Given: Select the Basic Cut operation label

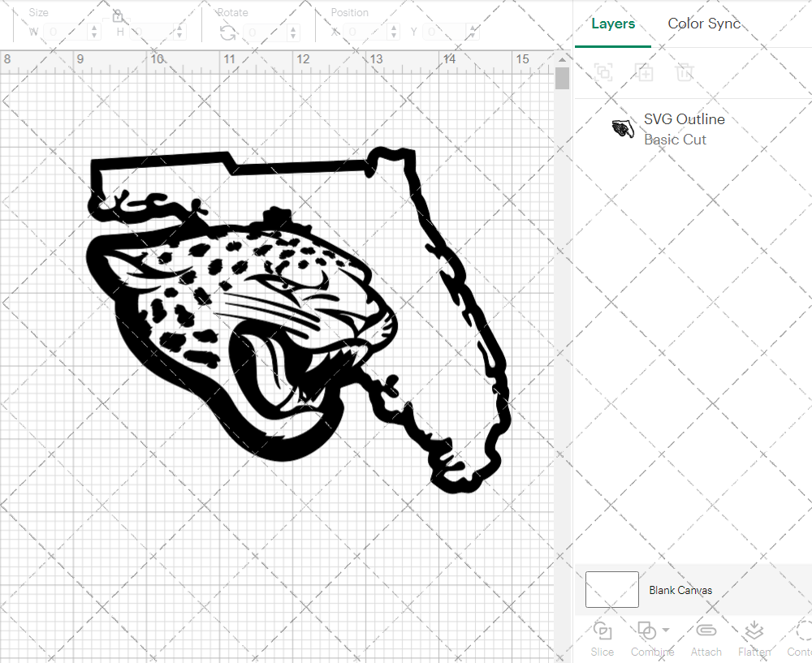Looking at the screenshot, I should click(x=675, y=140).
